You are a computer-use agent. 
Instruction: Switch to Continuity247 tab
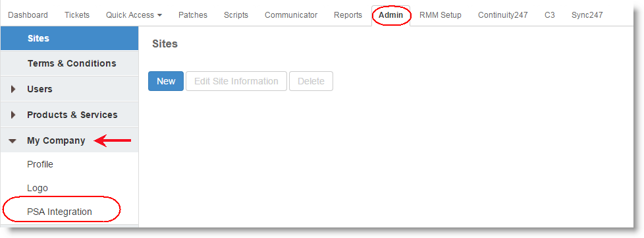click(x=502, y=15)
